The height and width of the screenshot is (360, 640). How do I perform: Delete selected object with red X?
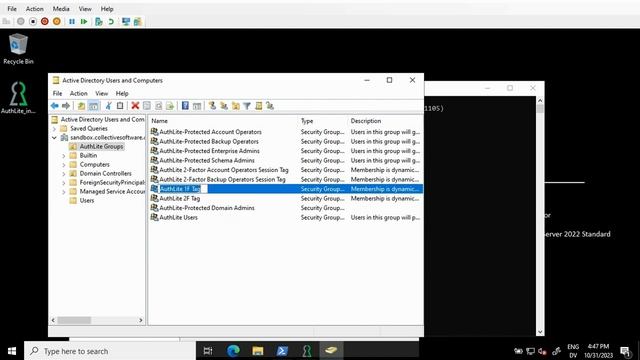click(135, 106)
